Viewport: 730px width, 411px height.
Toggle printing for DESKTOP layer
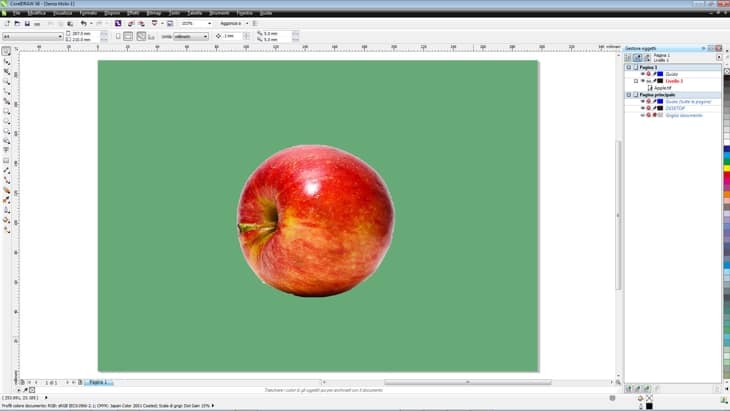649,108
